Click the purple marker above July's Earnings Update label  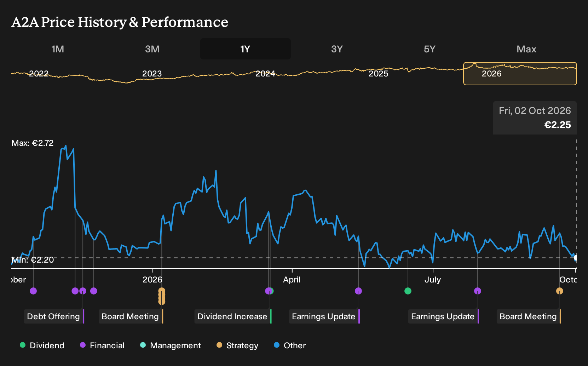[x=478, y=291]
